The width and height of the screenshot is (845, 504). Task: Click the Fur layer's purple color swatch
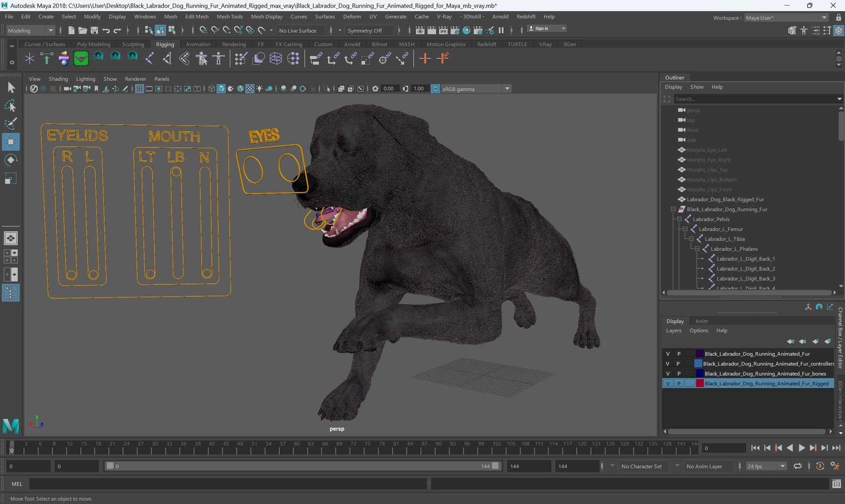click(x=700, y=354)
